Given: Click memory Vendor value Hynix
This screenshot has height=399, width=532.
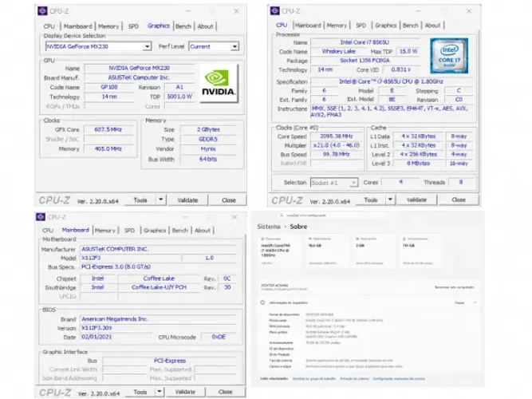Looking at the screenshot, I should click(208, 148).
